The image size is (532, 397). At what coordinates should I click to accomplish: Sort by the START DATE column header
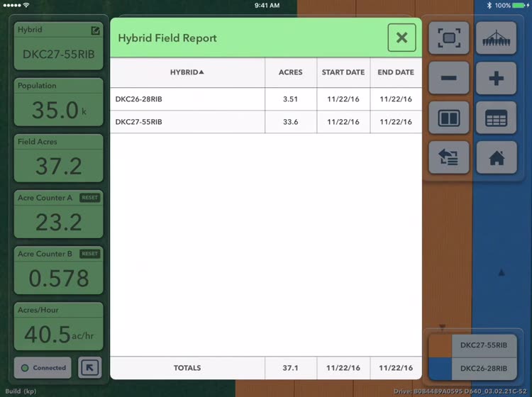tap(343, 72)
